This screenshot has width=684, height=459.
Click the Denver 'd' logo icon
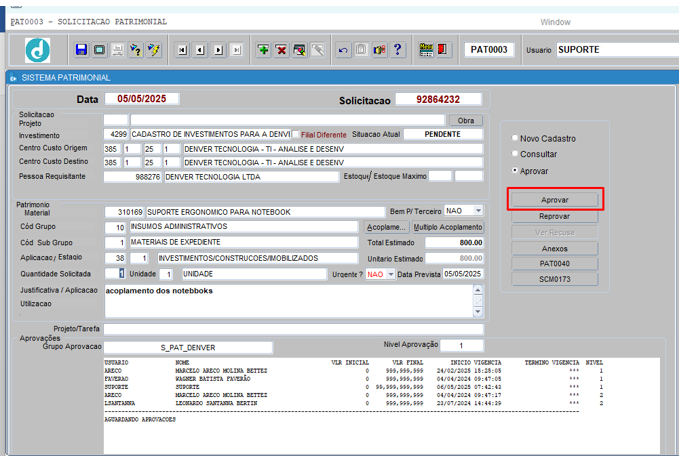pyautogui.click(x=38, y=50)
